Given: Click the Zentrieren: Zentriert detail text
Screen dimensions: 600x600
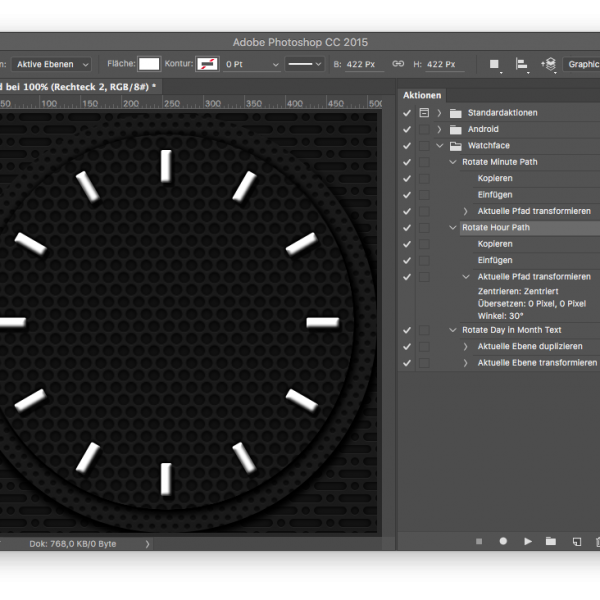Looking at the screenshot, I should tap(518, 291).
